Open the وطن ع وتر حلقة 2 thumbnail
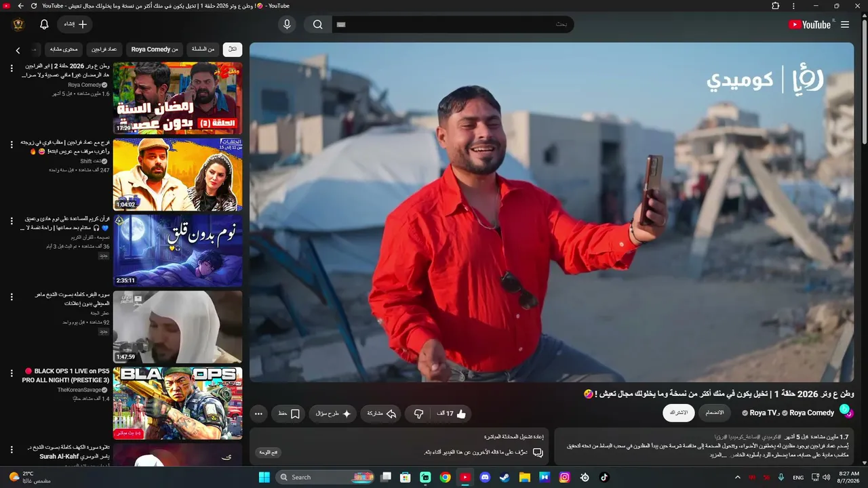Viewport: 868px width, 488px height. coord(178,98)
